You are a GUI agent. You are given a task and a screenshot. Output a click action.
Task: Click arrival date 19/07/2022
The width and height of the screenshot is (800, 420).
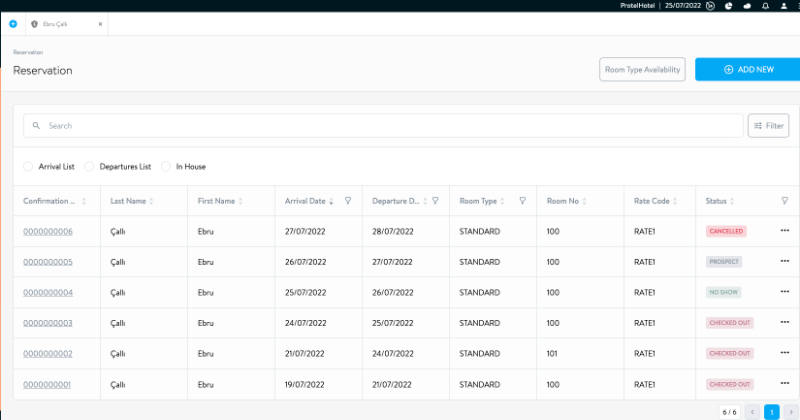pos(305,384)
